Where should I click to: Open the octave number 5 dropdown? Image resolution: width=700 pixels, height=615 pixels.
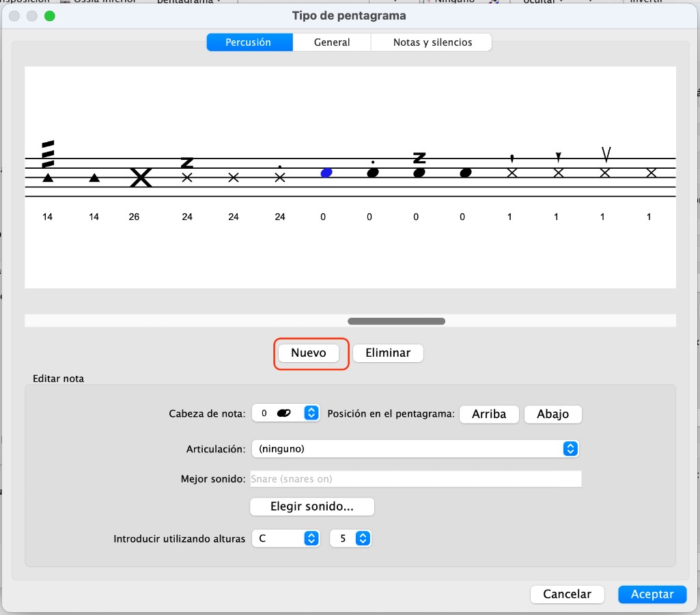tap(350, 538)
